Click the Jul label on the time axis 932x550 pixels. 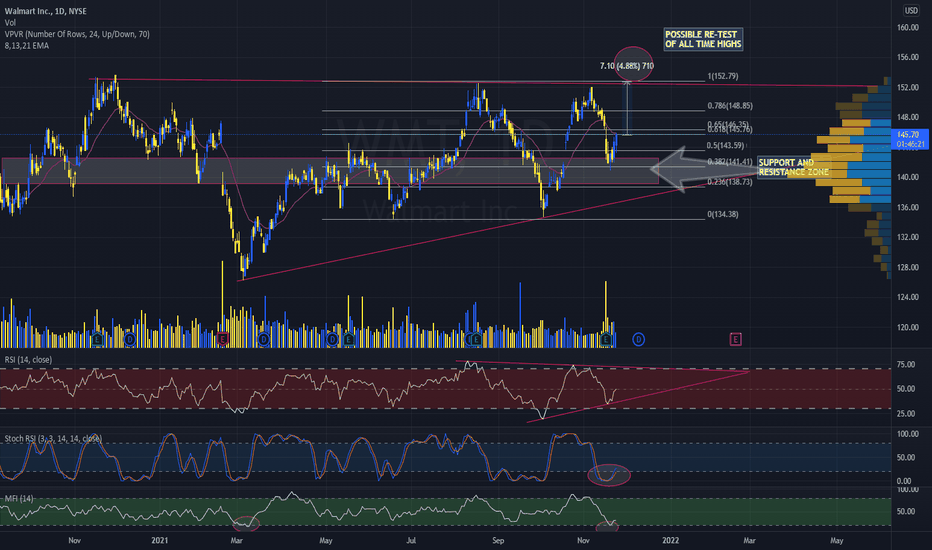[x=411, y=540]
